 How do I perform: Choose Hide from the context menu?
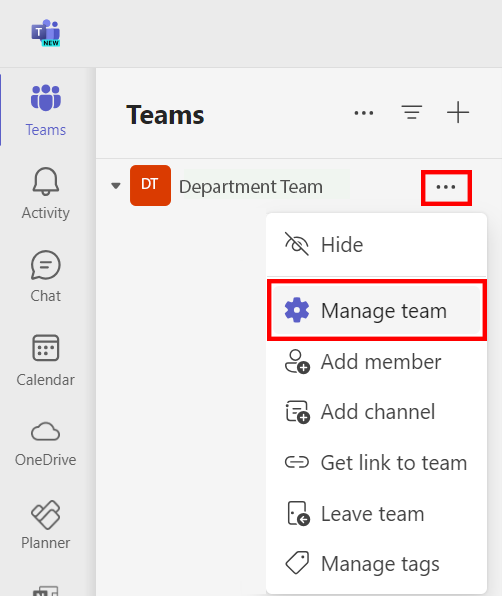coord(377,244)
